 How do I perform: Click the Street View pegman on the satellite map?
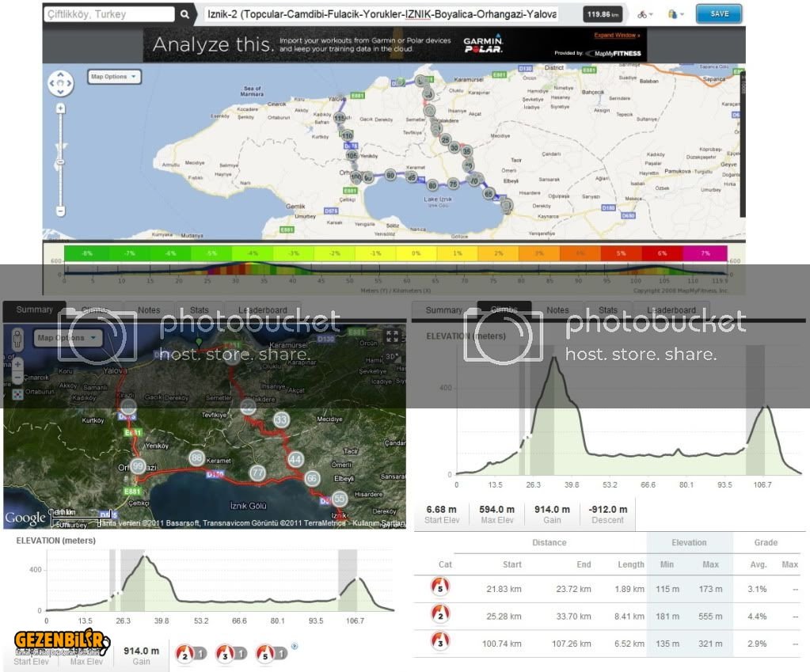point(17,339)
